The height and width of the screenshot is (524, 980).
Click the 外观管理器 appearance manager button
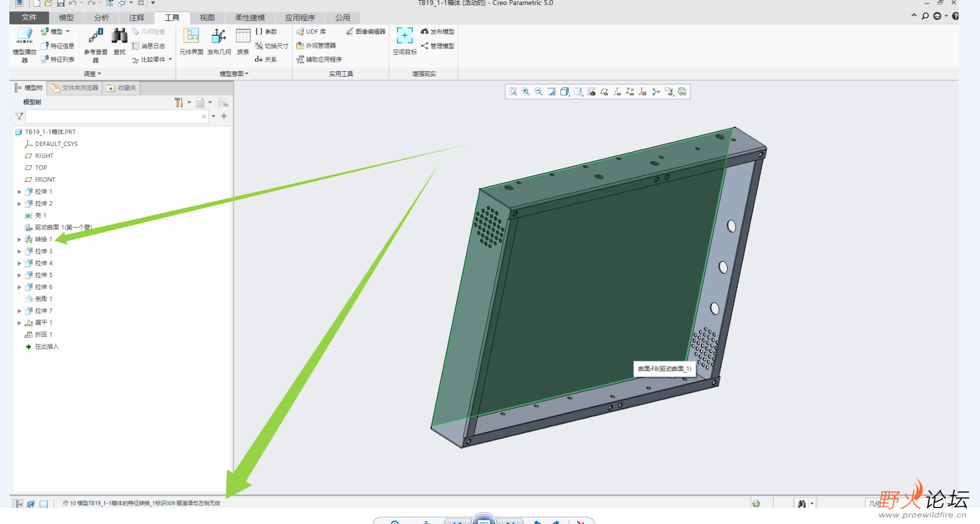(316, 46)
